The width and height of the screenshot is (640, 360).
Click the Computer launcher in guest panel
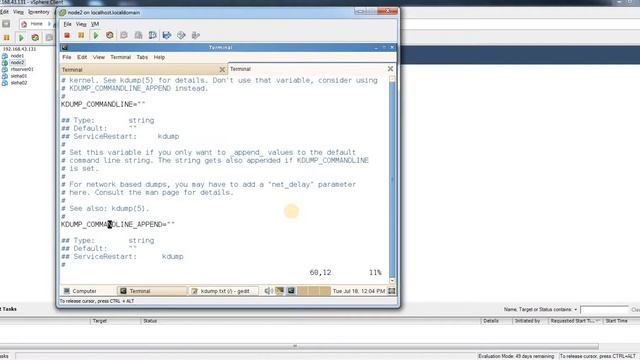point(80,291)
